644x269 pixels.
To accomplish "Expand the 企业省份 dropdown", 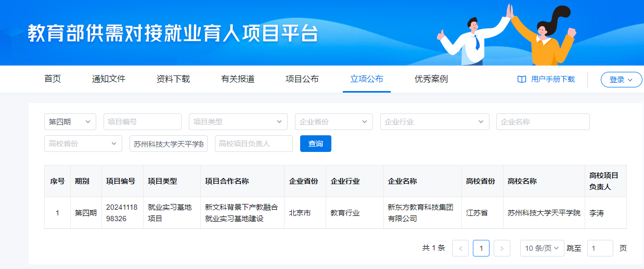I will click(x=333, y=122).
